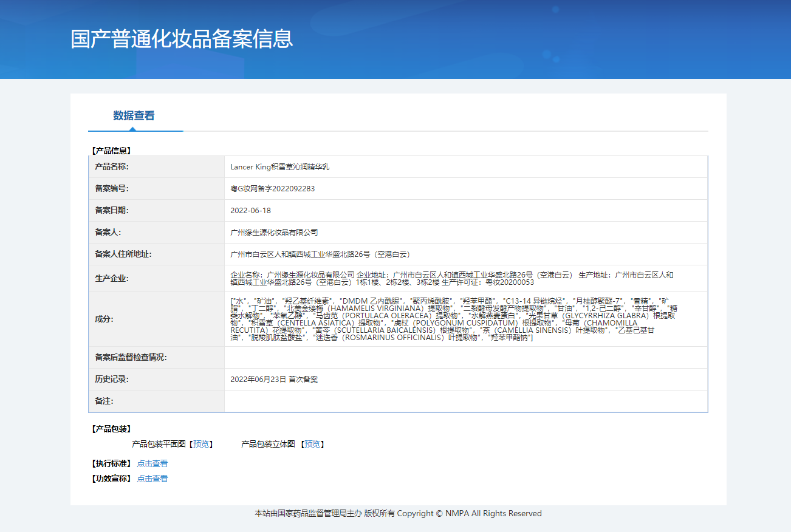Click the 执行标准 label
791x532 pixels.
point(111,463)
